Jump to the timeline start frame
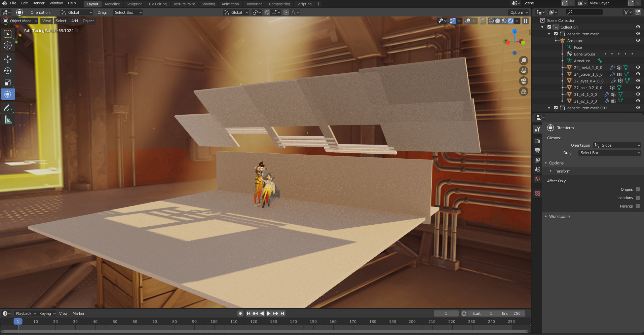Screen dimensions: 644x335 tap(249, 313)
